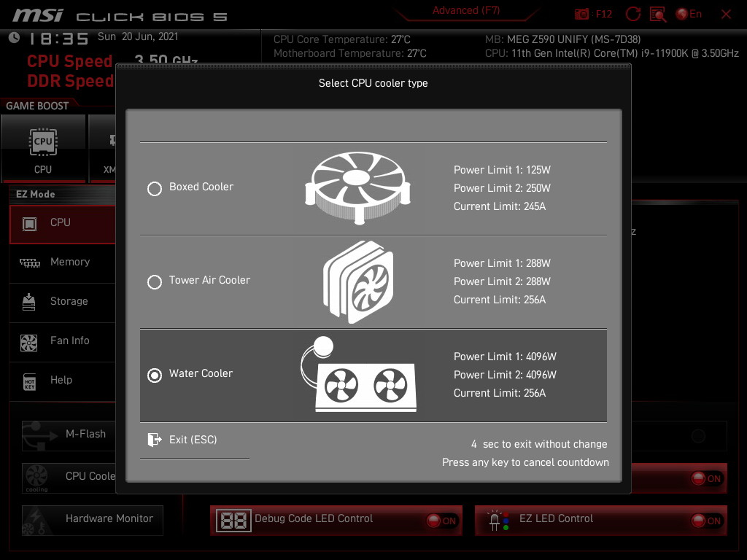
Task: Open the Help hotkey section
Action: click(63, 381)
